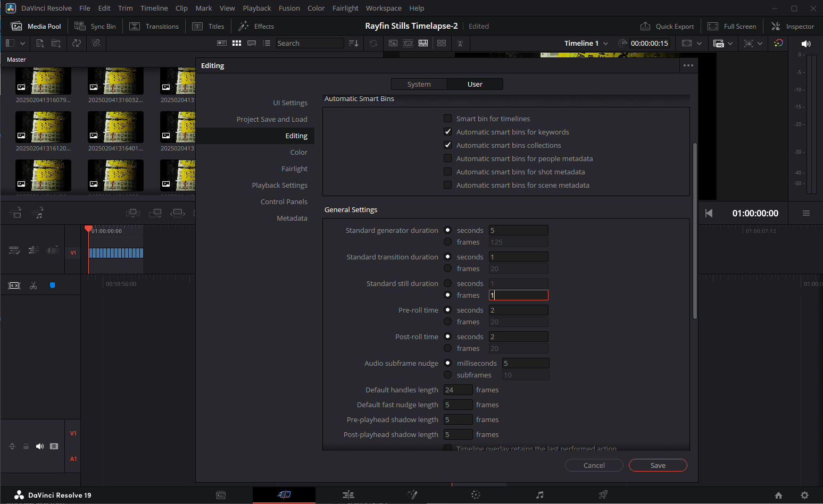Save the preferences
This screenshot has height=504, width=823.
[x=658, y=465]
